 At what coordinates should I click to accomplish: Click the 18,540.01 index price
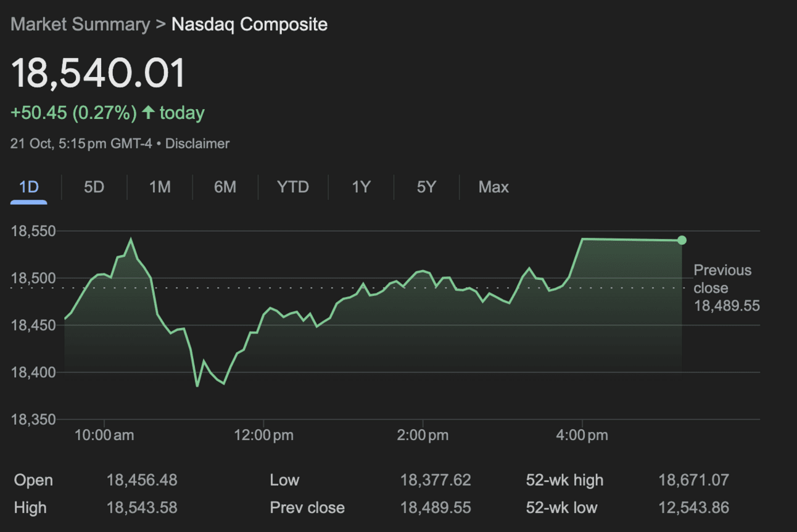point(99,73)
